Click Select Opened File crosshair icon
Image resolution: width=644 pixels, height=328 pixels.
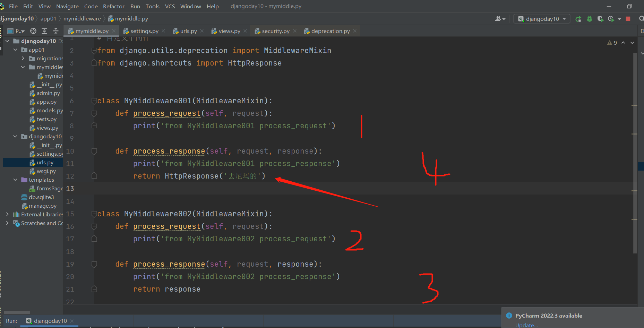[33, 31]
